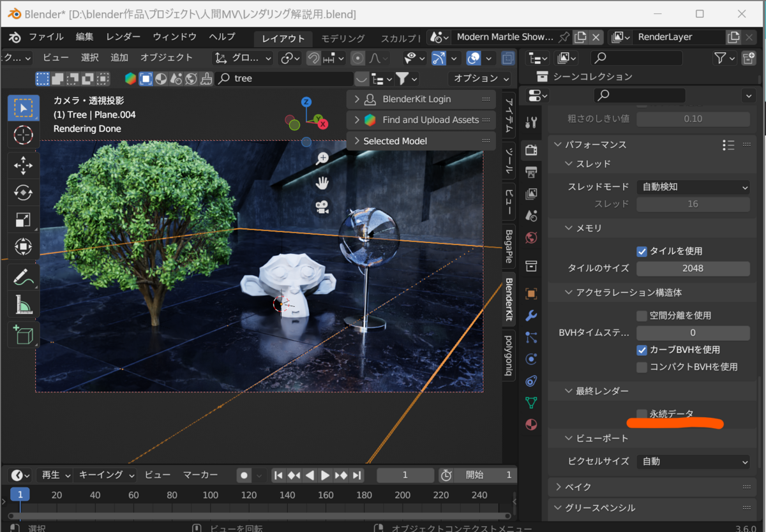Viewport: 766px width, 532px height.
Task: Select the Rotate tool
Action: tap(24, 193)
